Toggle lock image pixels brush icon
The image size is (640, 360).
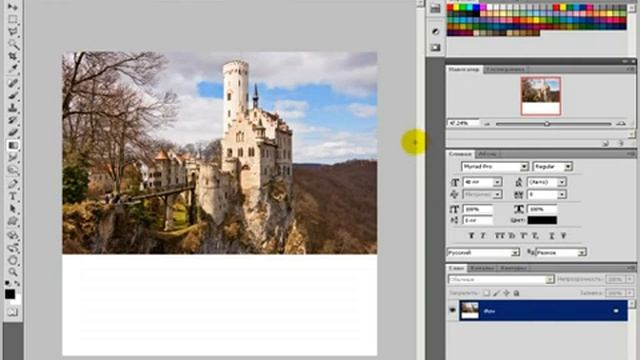[496, 293]
